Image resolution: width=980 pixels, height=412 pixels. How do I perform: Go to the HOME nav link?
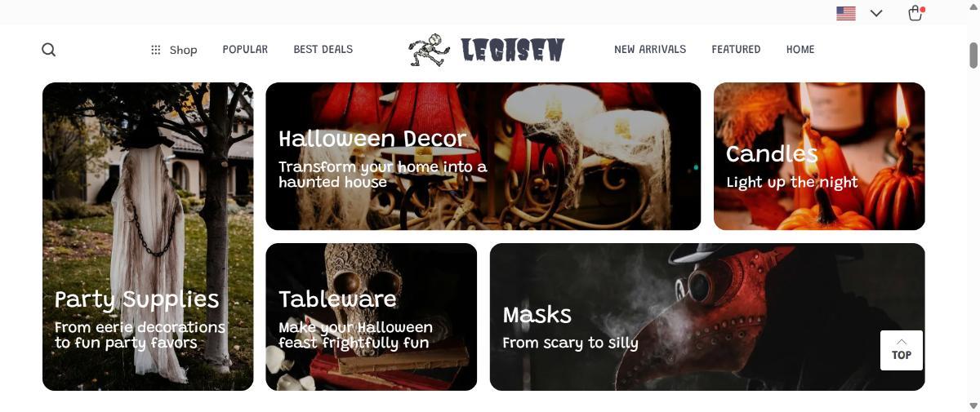800,50
